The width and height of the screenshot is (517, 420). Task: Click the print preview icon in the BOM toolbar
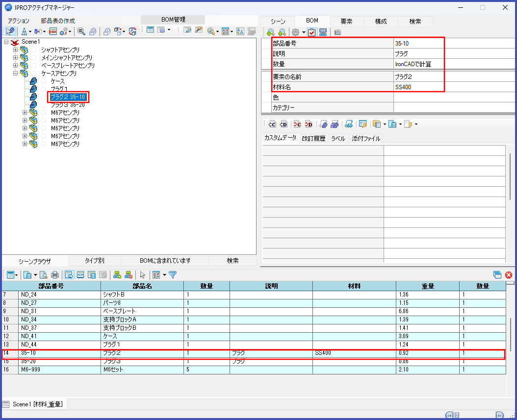[x=44, y=275]
